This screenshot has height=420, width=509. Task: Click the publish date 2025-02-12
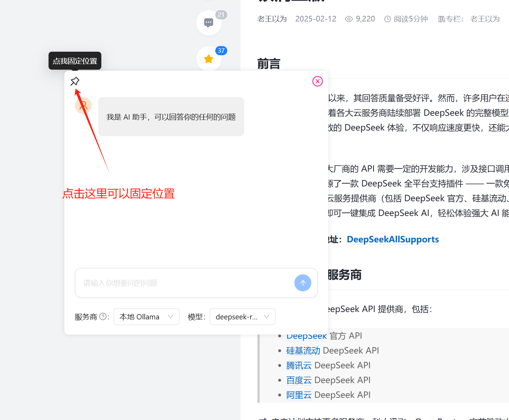(316, 19)
